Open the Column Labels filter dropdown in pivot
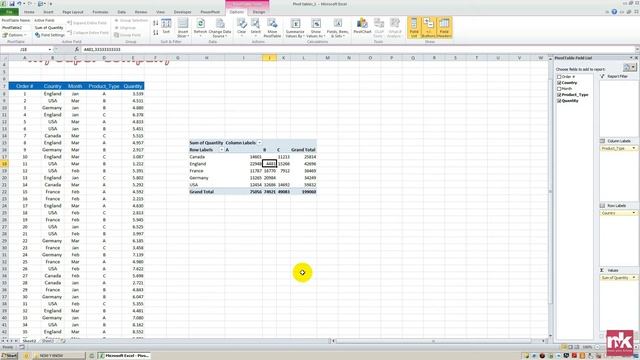This screenshot has height=360, width=640. point(259,143)
